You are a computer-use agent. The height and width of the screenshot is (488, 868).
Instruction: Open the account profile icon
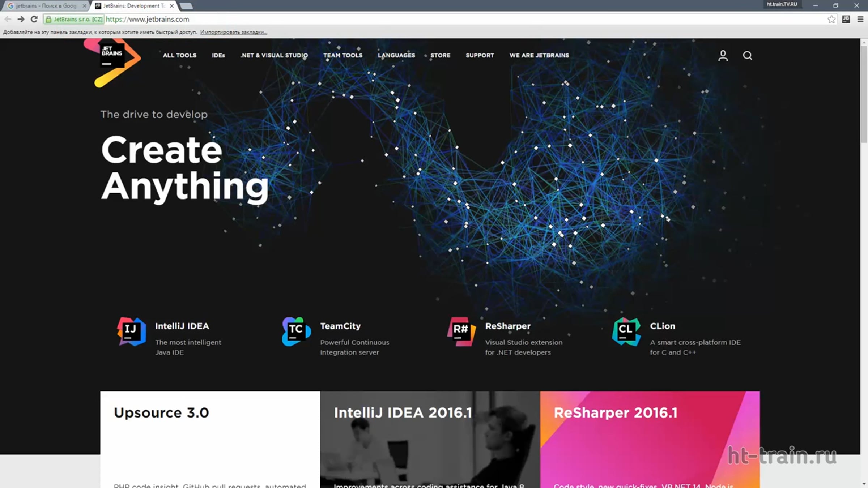(x=723, y=56)
